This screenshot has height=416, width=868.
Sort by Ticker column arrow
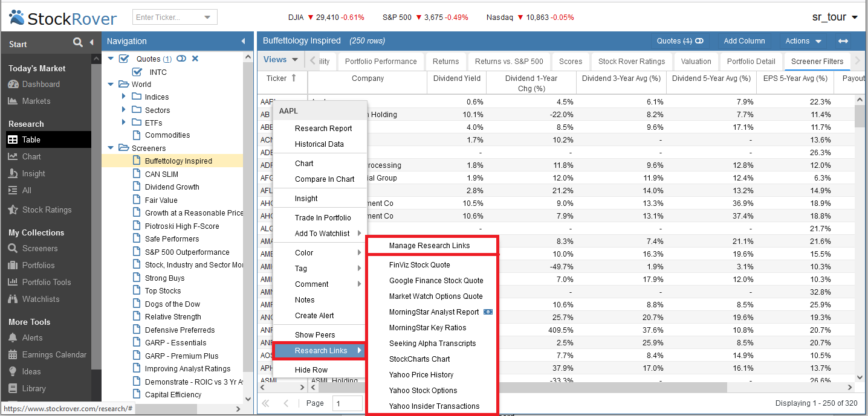pyautogui.click(x=294, y=78)
